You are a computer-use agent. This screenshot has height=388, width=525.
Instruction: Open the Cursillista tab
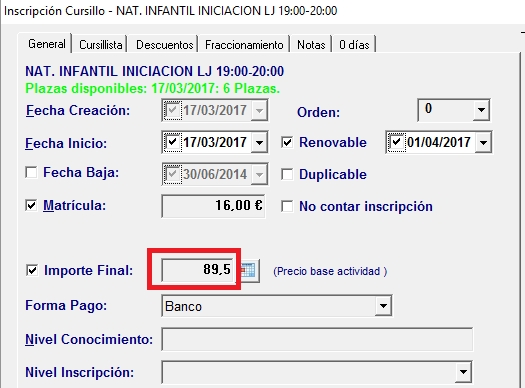coord(100,45)
